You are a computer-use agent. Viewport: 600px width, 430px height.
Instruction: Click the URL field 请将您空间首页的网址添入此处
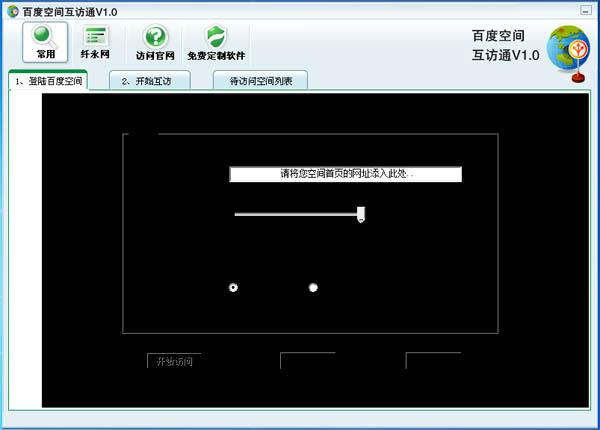(346, 174)
